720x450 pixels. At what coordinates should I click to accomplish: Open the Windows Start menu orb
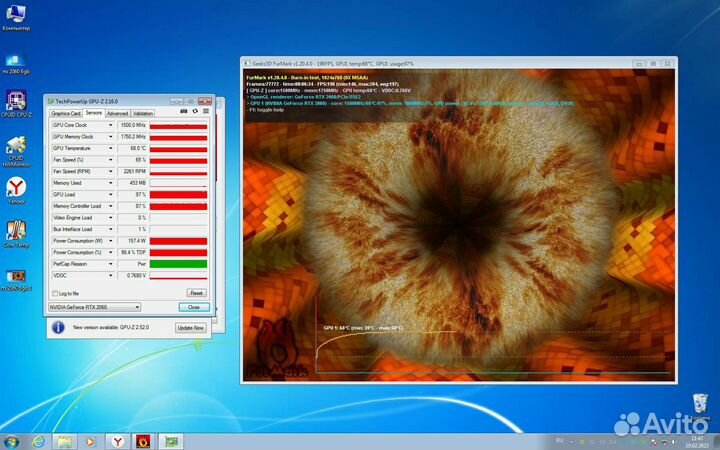coord(11,442)
